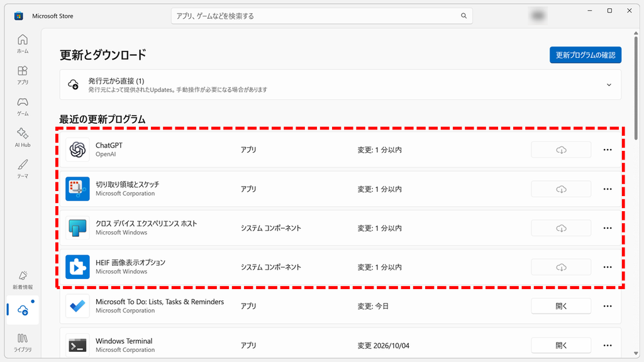Open the ゲーム sidebar section
Image resolution: width=644 pixels, height=362 pixels.
23,106
